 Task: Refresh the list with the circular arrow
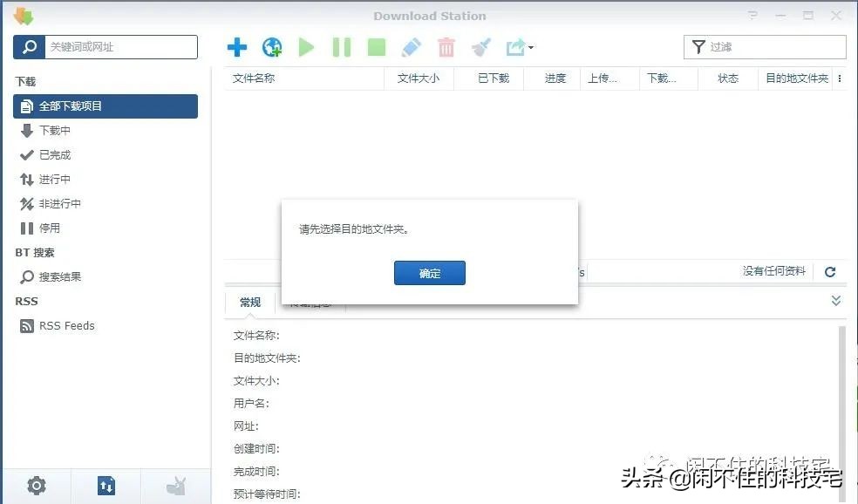pyautogui.click(x=829, y=271)
